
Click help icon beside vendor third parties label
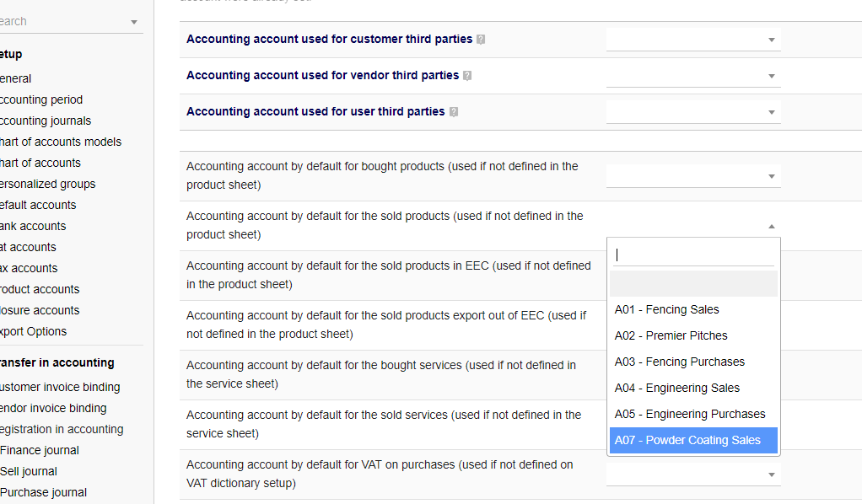point(467,76)
